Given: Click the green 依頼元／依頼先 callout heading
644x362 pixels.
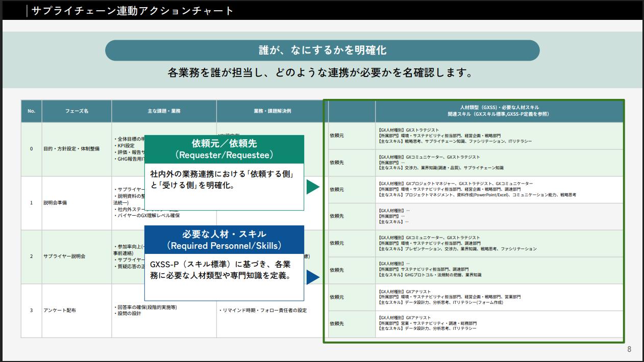Looking at the screenshot, I should (224, 149).
